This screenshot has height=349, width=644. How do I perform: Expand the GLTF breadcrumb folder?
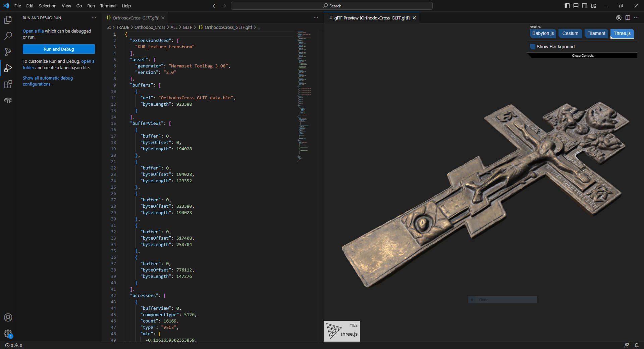187,28
